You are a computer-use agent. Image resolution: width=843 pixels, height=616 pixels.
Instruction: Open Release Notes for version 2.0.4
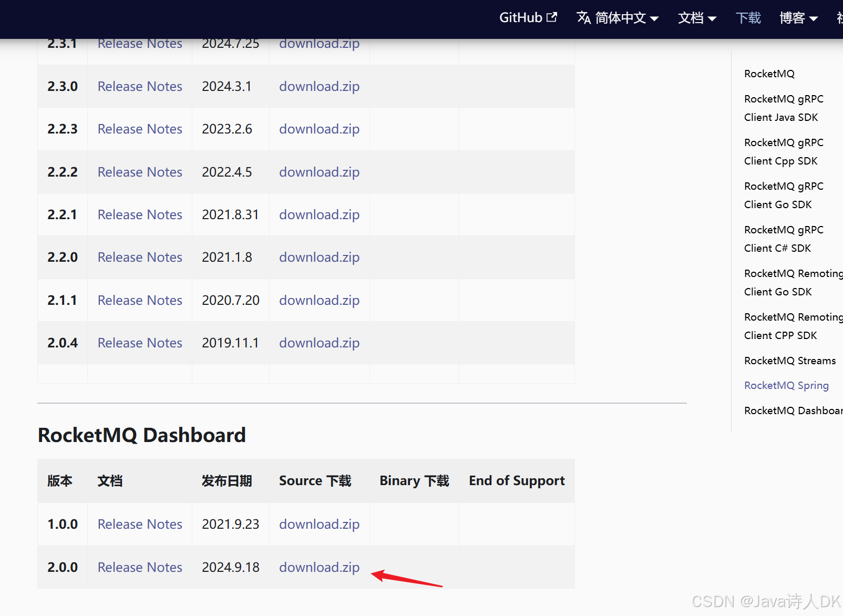click(139, 343)
